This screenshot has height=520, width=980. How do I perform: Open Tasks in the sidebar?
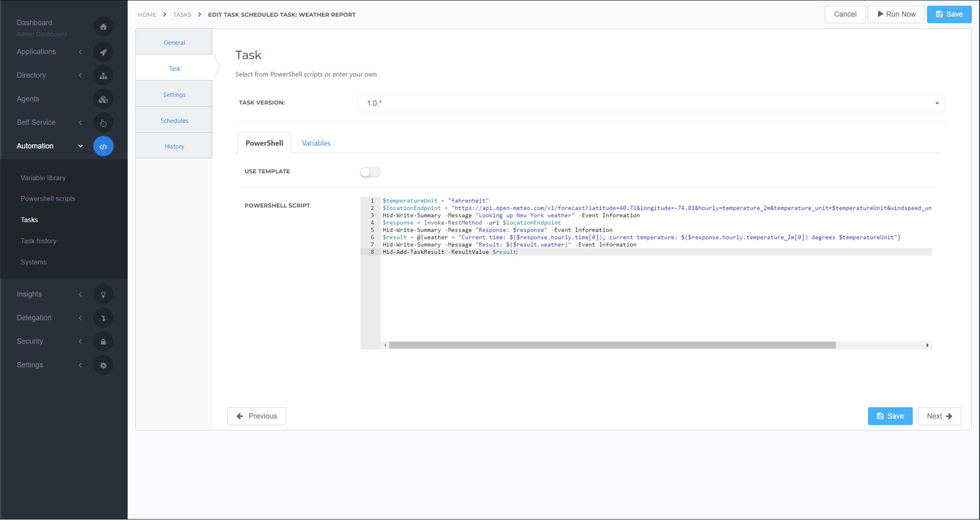click(29, 220)
